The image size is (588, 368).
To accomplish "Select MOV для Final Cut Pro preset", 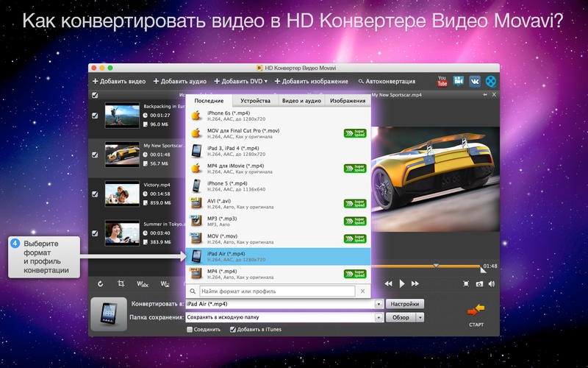I will [279, 133].
